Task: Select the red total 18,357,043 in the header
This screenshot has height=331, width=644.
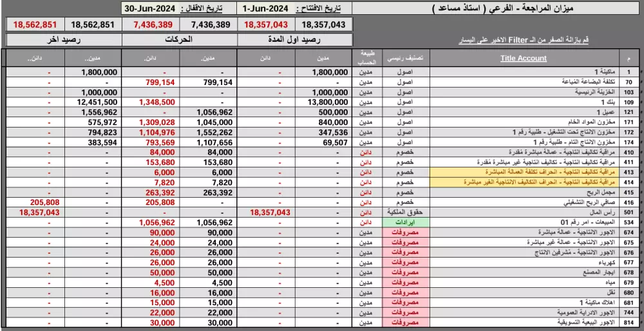Action: click(266, 24)
